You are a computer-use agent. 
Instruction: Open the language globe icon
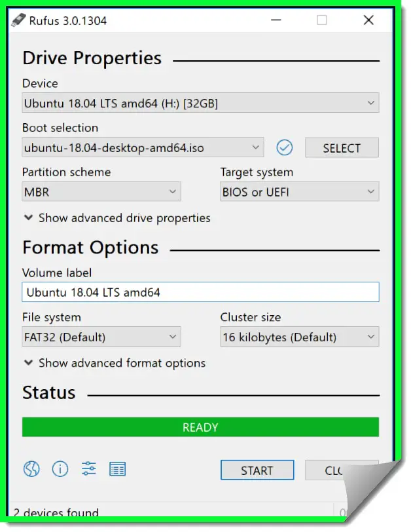click(31, 469)
